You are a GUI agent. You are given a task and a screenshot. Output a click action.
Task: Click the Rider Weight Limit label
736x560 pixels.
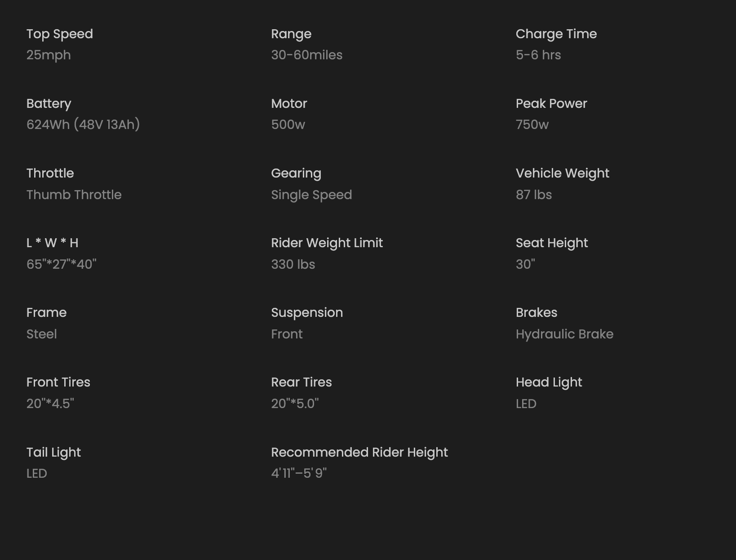[x=327, y=243]
